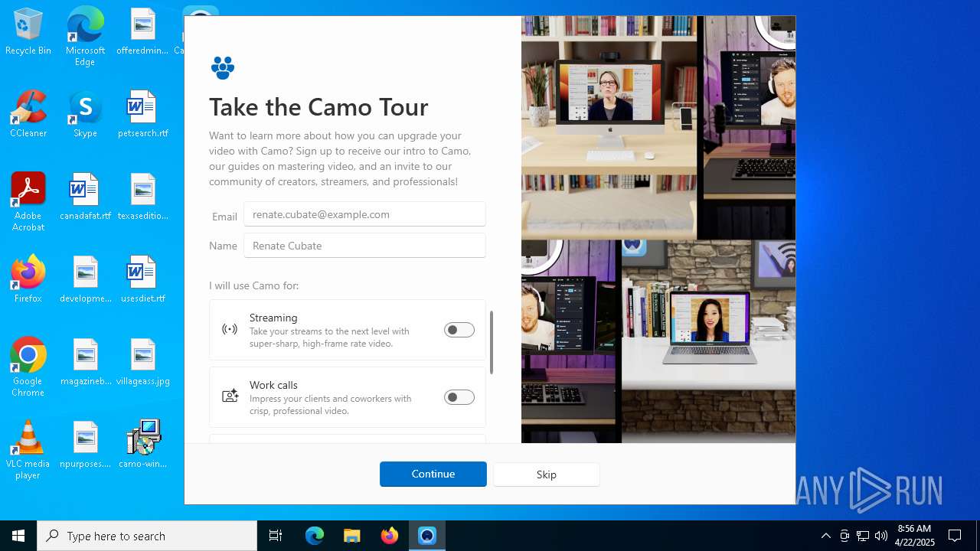Launch Skype from the desktop

[85, 114]
